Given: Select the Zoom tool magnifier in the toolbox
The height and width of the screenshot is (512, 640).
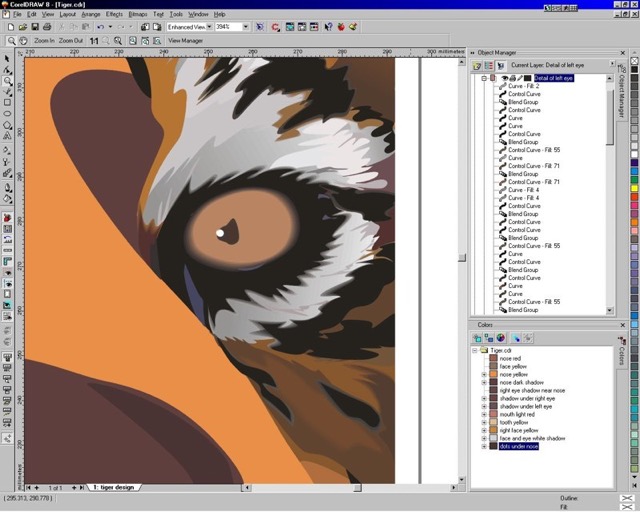Looking at the screenshot, I should [x=7, y=81].
